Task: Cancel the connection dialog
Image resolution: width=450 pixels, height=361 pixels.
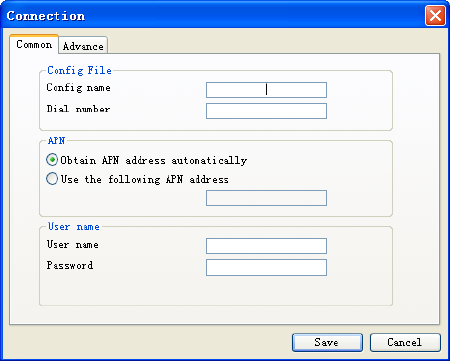Action: (405, 342)
